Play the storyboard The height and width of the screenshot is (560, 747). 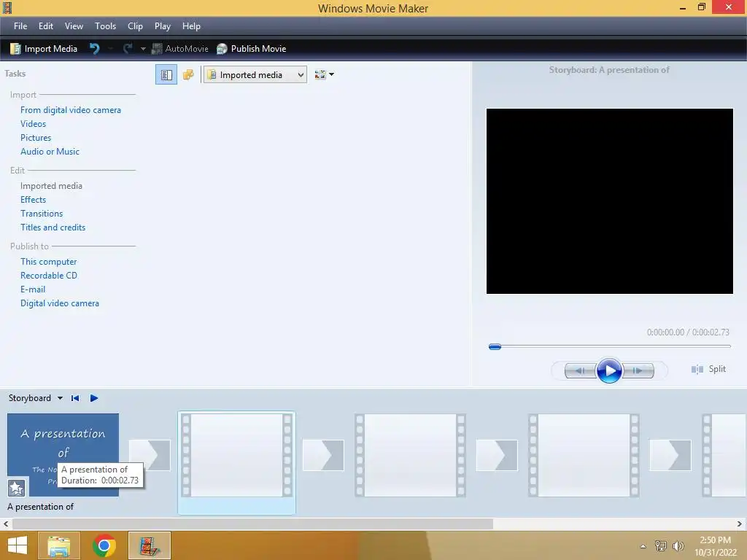(x=94, y=398)
